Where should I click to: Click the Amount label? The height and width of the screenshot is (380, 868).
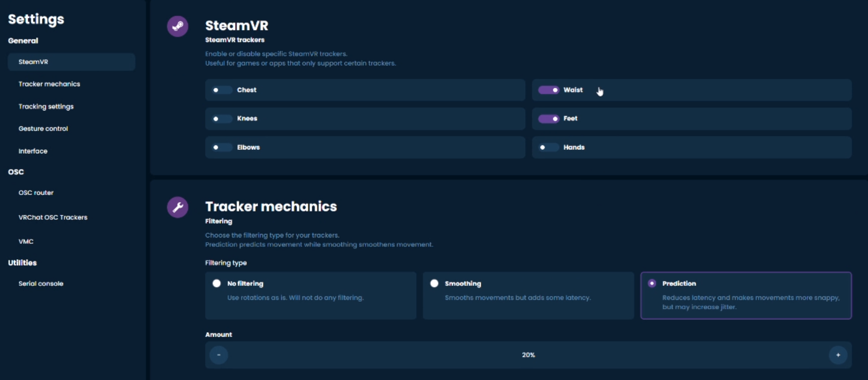tap(219, 335)
